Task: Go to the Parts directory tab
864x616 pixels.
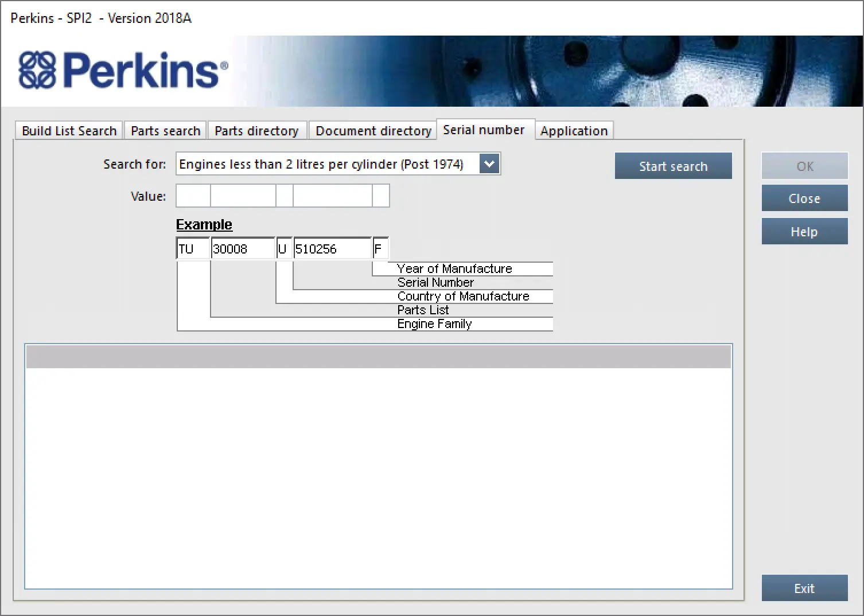Action: pos(256,131)
